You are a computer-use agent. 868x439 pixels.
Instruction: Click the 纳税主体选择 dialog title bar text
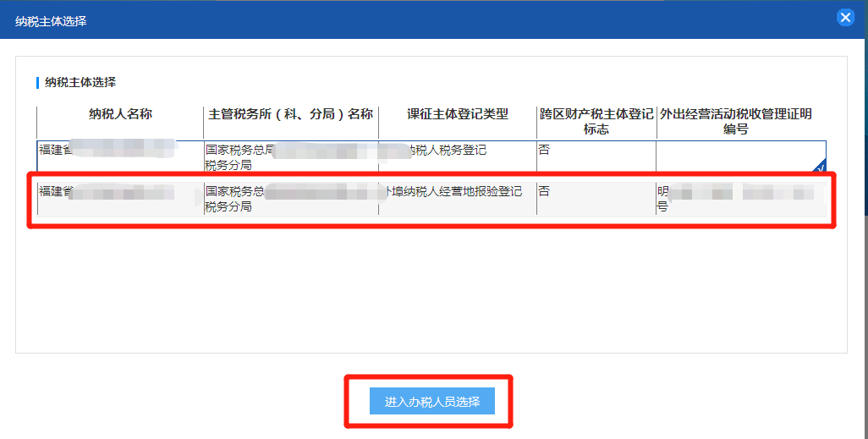(51, 20)
